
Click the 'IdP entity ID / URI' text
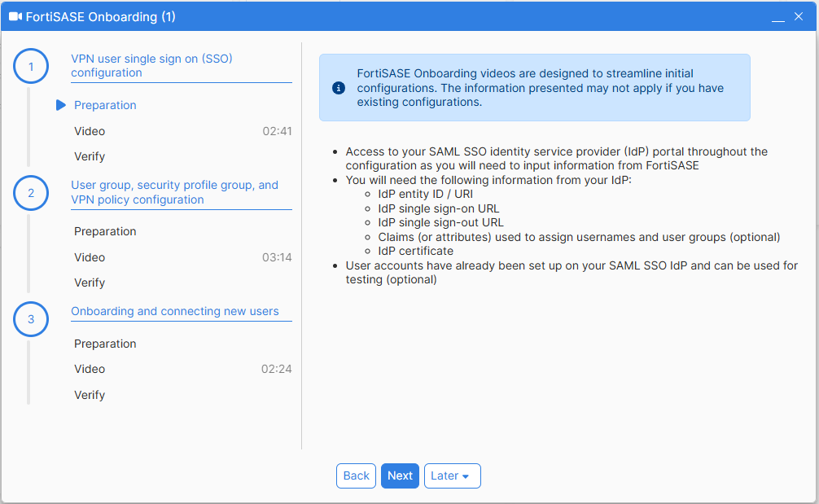425,195
